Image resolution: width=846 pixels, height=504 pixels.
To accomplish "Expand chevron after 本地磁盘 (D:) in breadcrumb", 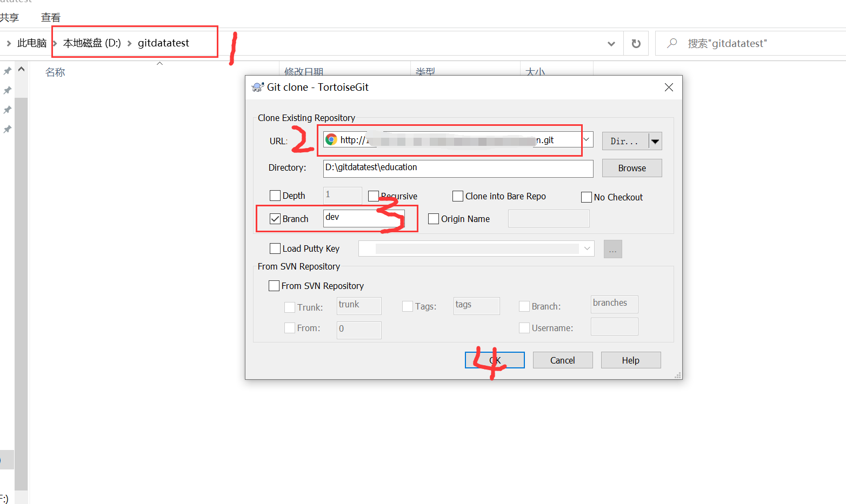I will (129, 43).
